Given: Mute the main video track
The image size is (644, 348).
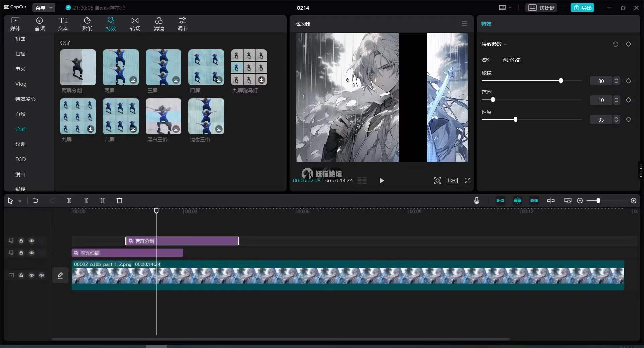Looking at the screenshot, I should 41,275.
